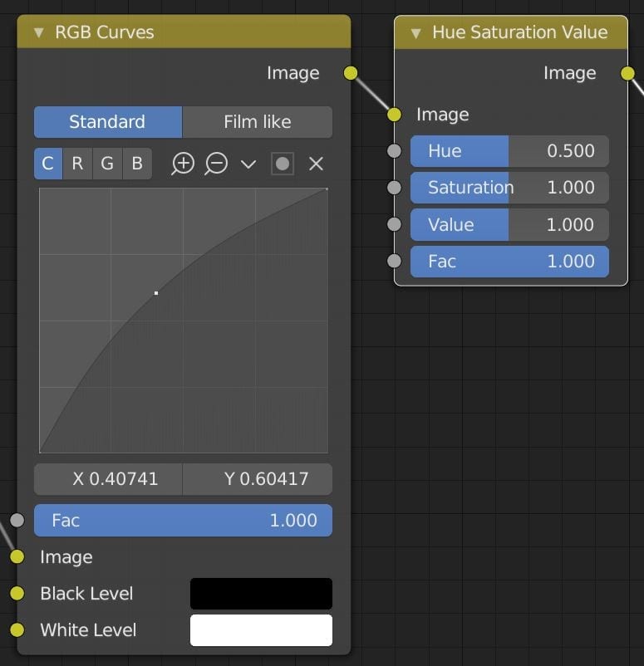Collapse the Hue Saturation Value node

[415, 33]
